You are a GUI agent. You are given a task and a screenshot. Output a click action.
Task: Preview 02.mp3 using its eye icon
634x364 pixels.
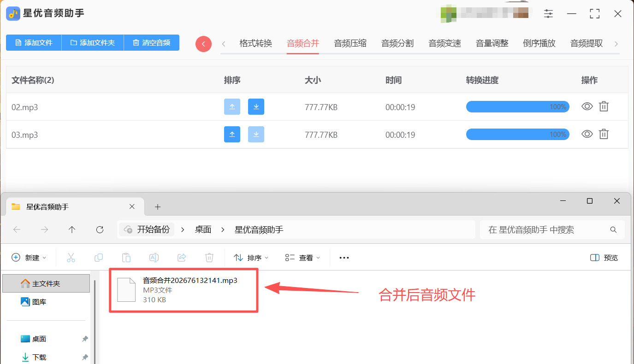tap(587, 106)
